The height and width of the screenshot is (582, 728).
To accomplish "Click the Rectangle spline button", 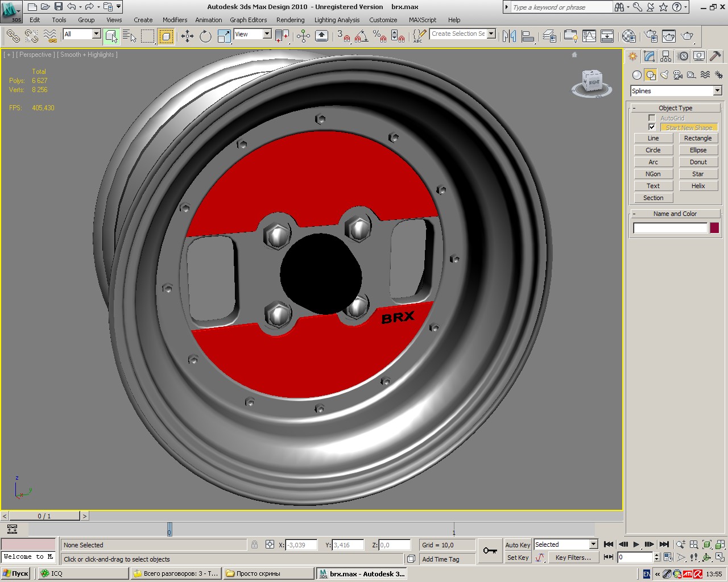I will [698, 138].
